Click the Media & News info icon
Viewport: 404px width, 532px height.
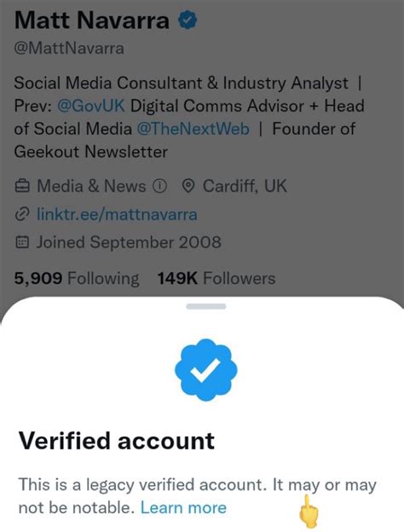[x=159, y=186]
